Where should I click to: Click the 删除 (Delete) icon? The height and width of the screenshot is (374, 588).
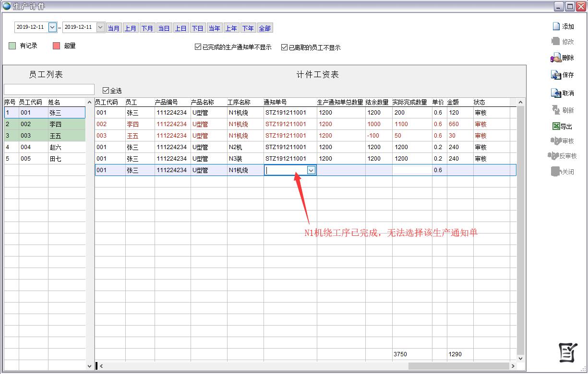(x=556, y=58)
